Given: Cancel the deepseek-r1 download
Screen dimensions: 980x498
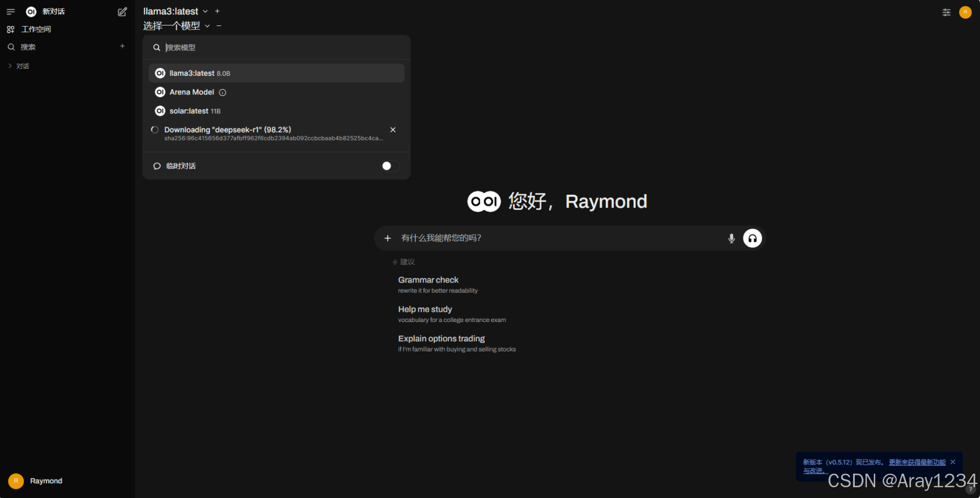Looking at the screenshot, I should [x=393, y=130].
